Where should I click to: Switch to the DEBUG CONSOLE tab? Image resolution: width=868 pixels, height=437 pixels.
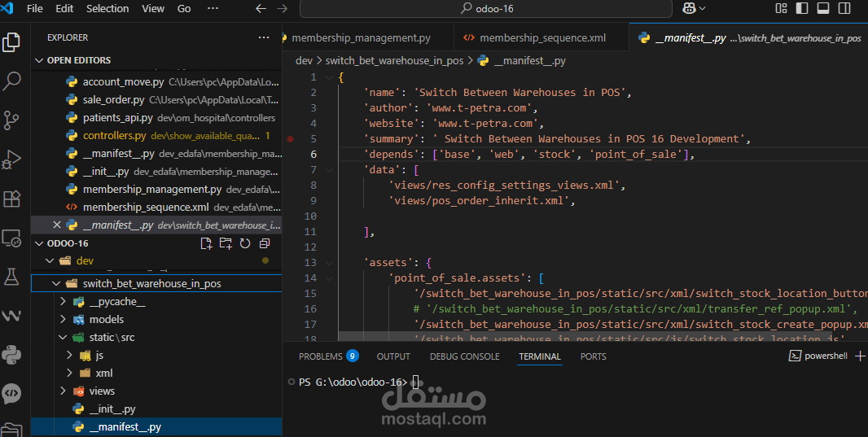pos(464,356)
